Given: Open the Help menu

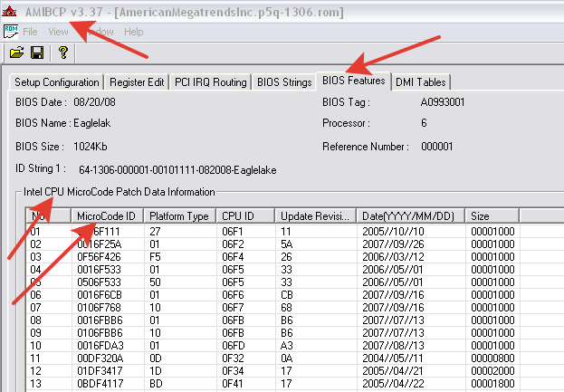Looking at the screenshot, I should (x=134, y=32).
